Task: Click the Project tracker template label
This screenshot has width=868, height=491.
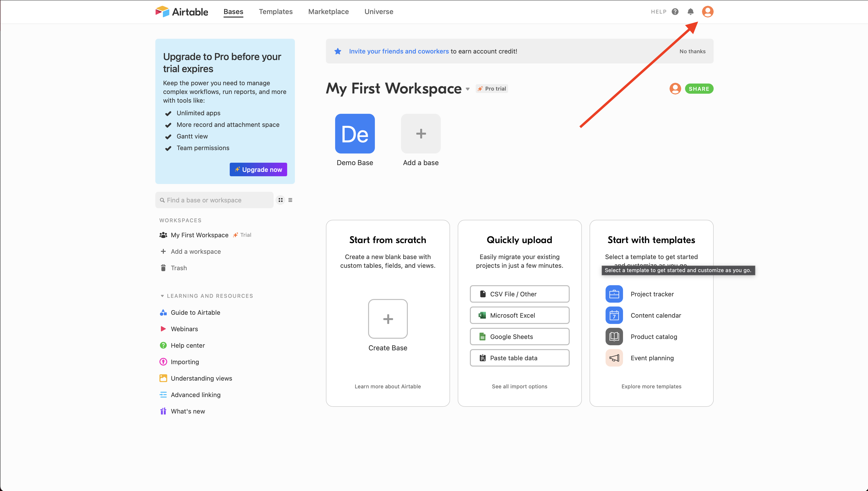Action: (x=652, y=294)
